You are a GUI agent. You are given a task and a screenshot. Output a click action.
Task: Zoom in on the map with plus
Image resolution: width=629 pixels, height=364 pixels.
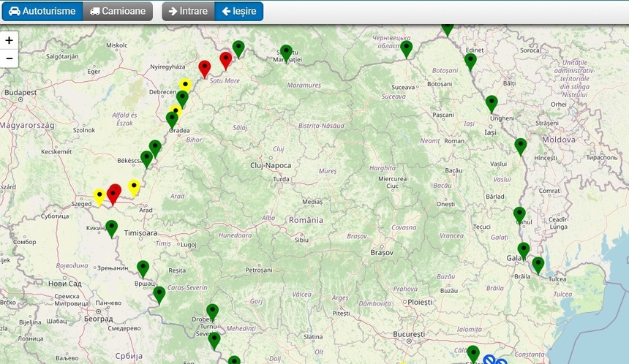10,41
